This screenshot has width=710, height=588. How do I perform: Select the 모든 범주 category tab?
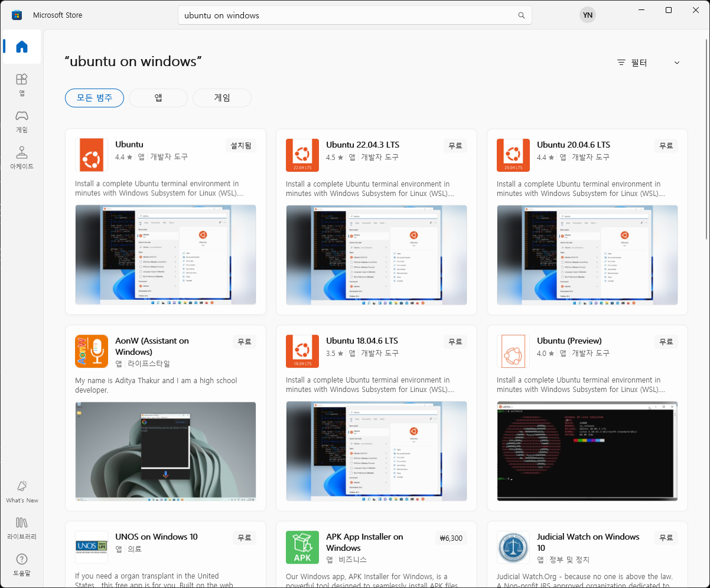tap(95, 98)
